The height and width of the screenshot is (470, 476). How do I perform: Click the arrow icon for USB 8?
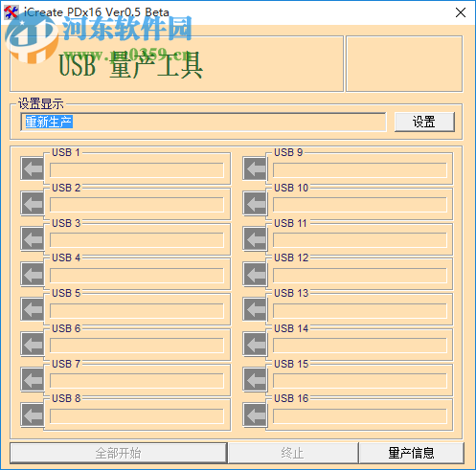(x=33, y=414)
